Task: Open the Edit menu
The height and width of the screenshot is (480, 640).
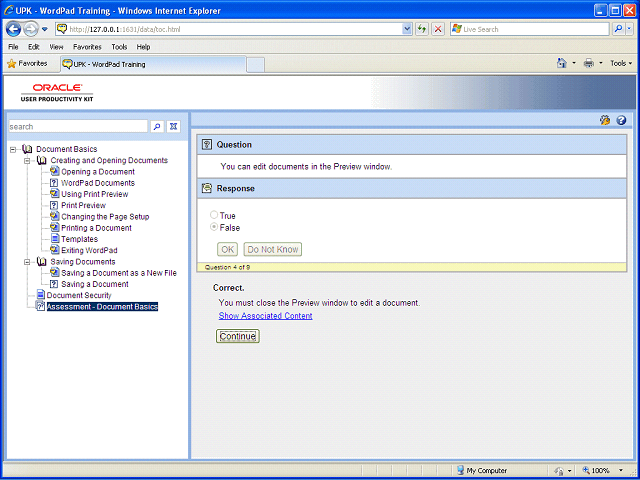Action: pyautogui.click(x=33, y=47)
